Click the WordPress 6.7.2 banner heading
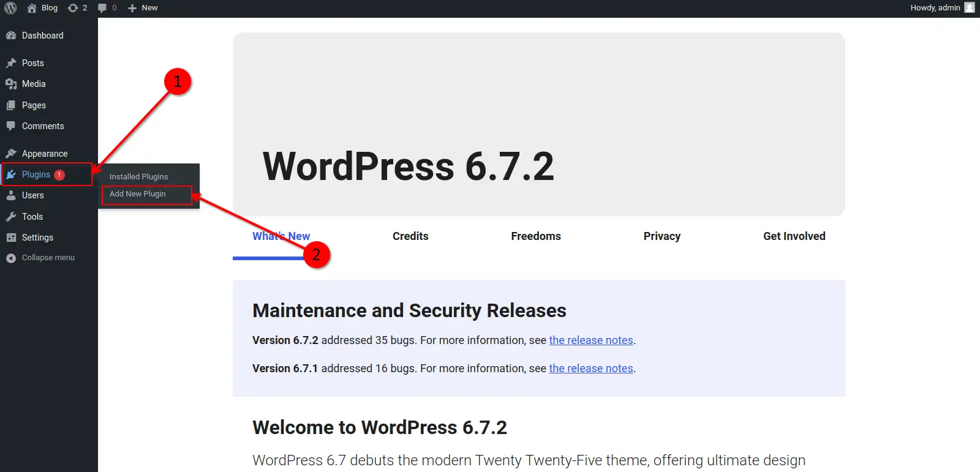 (x=408, y=167)
